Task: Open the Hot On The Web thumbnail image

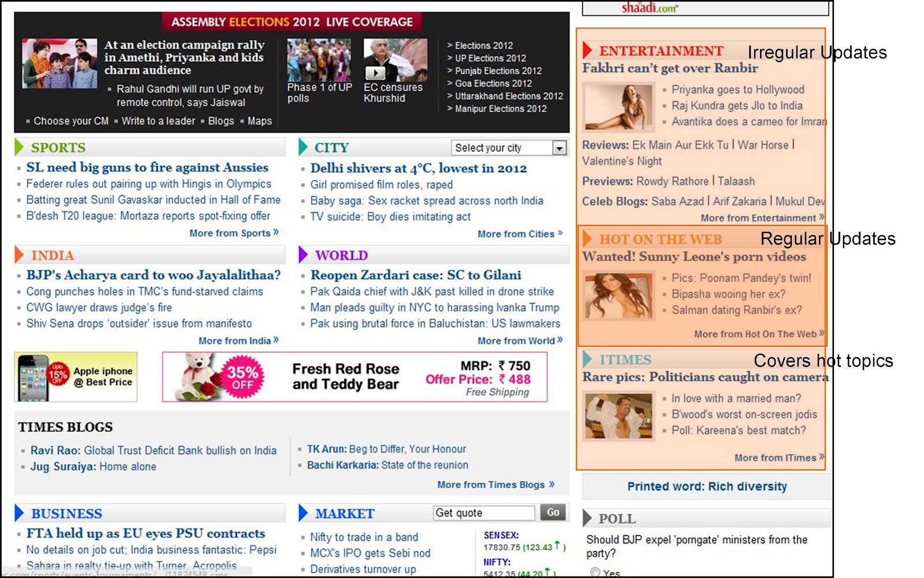Action: click(x=619, y=297)
